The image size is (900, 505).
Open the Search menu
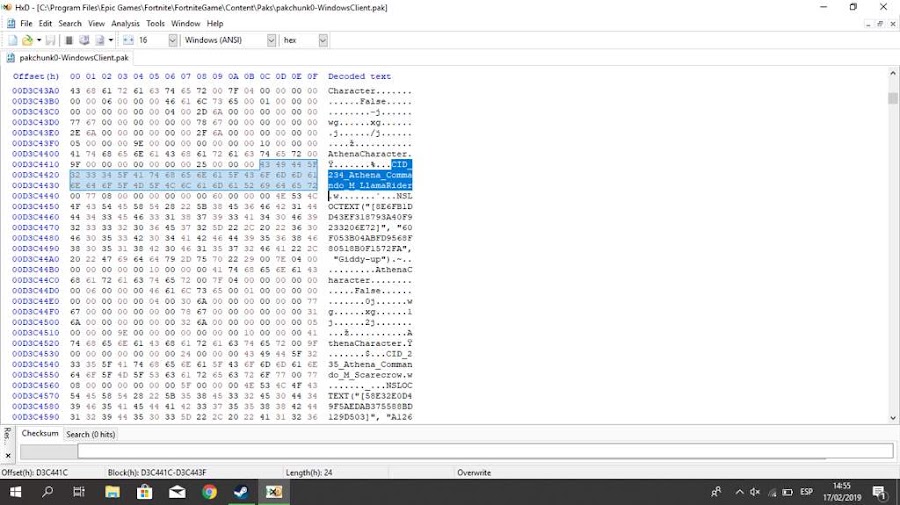(x=70, y=24)
